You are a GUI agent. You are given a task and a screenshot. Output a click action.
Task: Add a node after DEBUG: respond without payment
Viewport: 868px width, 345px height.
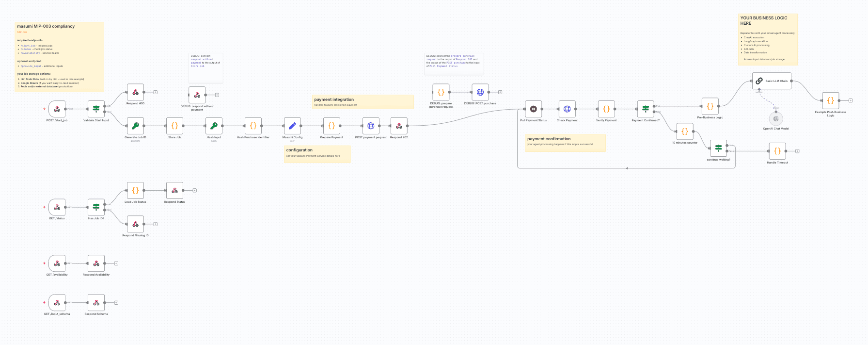click(x=217, y=95)
